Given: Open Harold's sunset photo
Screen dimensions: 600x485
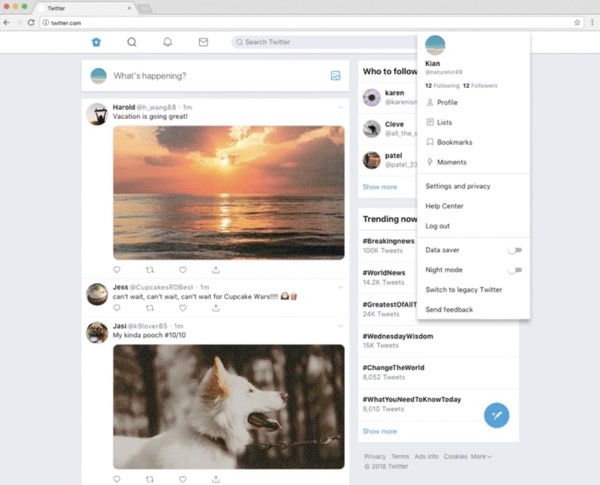Looking at the screenshot, I should point(229,193).
